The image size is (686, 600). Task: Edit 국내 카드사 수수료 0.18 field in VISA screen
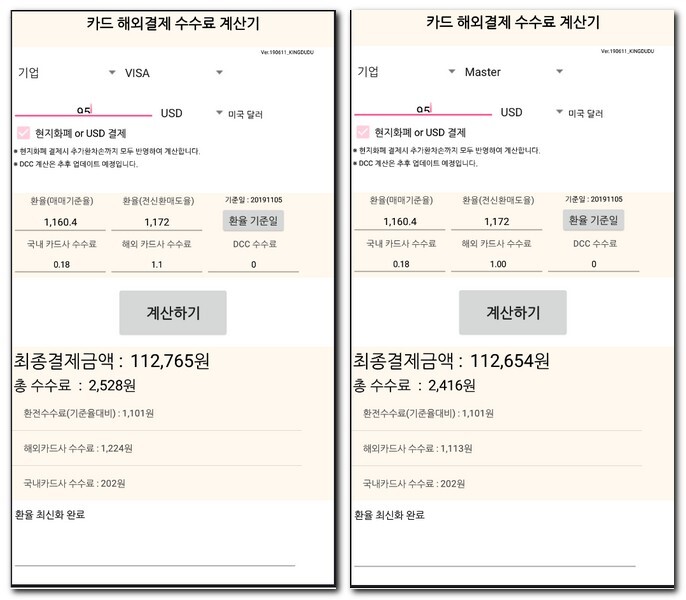click(60, 264)
